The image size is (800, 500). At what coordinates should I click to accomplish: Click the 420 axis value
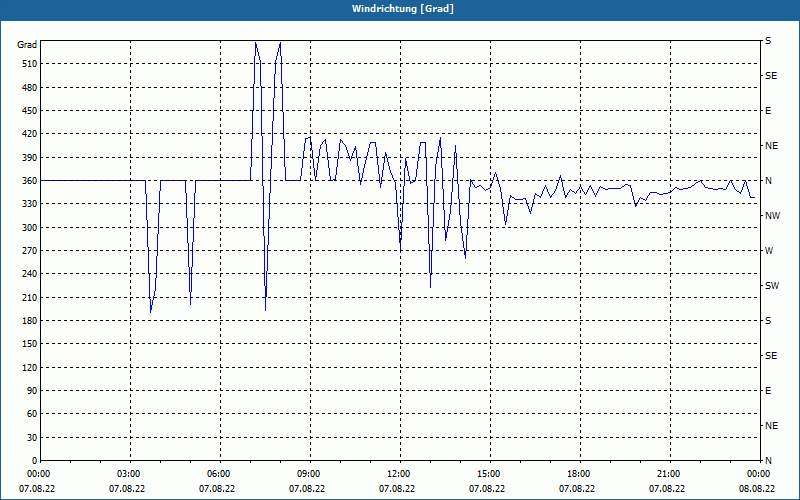pos(30,134)
